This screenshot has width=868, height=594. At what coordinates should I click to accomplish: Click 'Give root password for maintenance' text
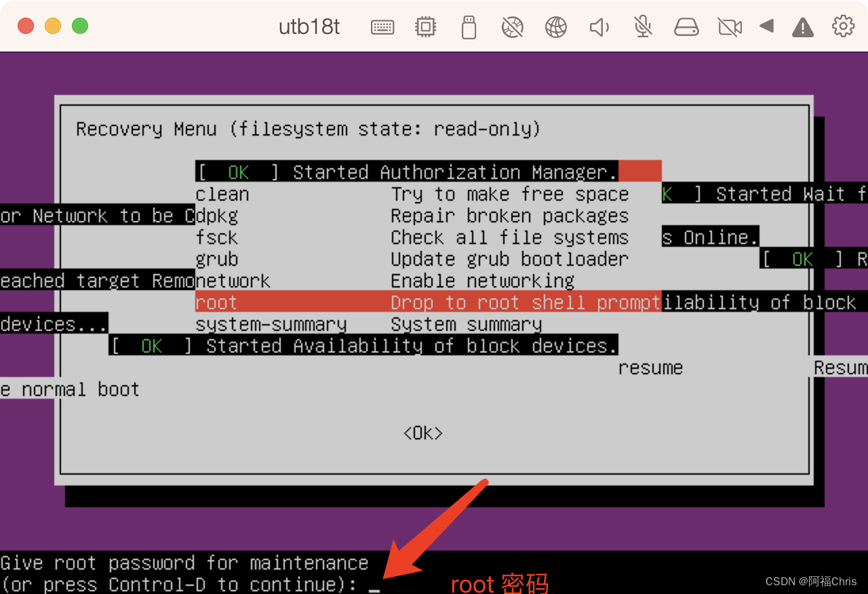click(x=184, y=563)
